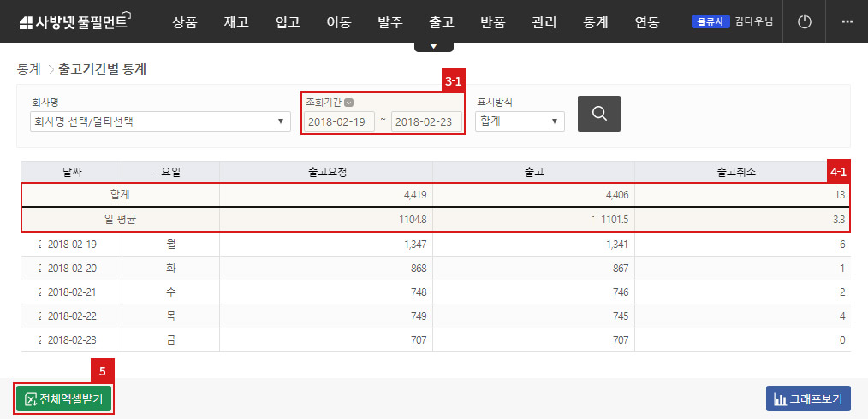Image resolution: width=868 pixels, height=419 pixels.
Task: Click the 출고요청 value 868
Action: 419,269
